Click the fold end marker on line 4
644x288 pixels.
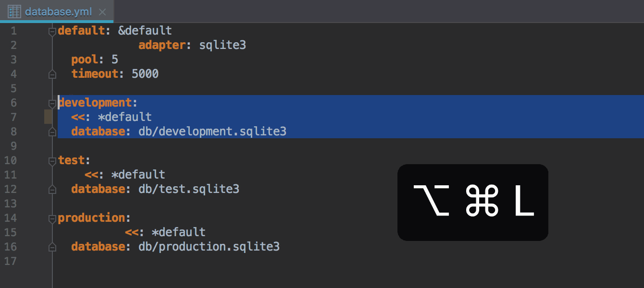tap(52, 74)
